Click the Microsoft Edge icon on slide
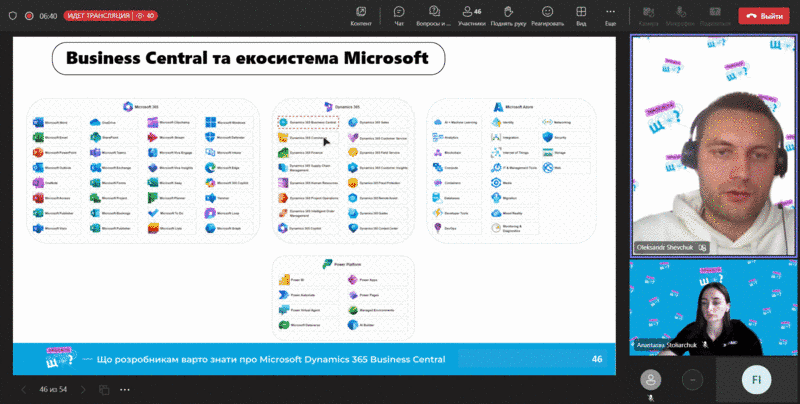Screen dimensions: 800x404 tap(210, 168)
